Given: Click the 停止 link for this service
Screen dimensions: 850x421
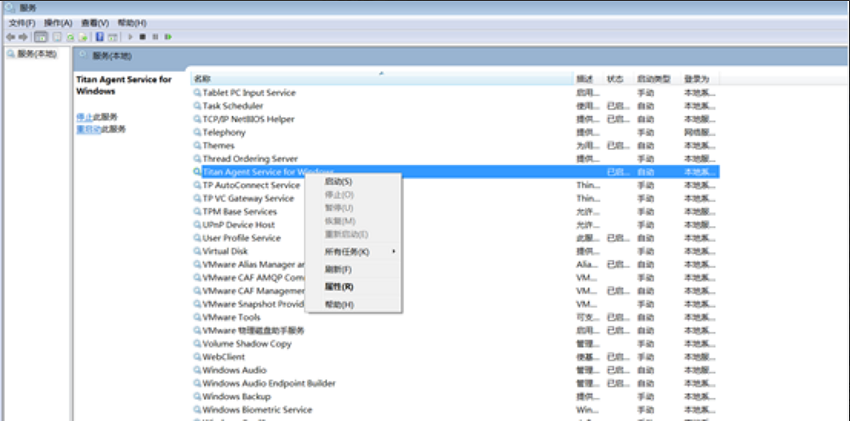Looking at the screenshot, I should (85, 116).
